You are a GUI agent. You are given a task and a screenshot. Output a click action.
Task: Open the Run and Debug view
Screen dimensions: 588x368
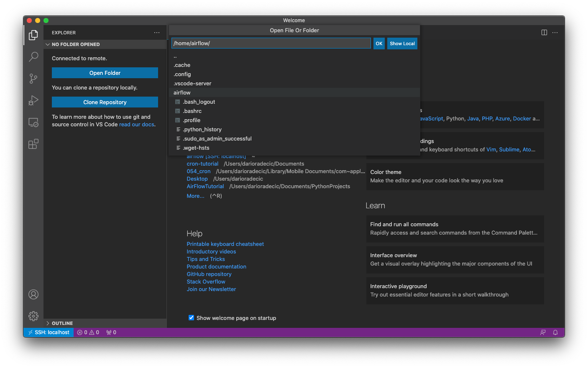[x=33, y=100]
